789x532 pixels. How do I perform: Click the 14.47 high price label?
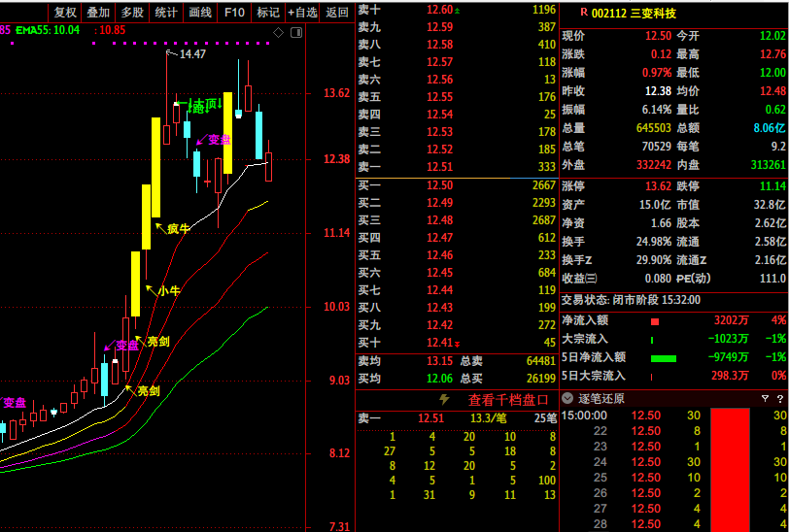[x=192, y=53]
